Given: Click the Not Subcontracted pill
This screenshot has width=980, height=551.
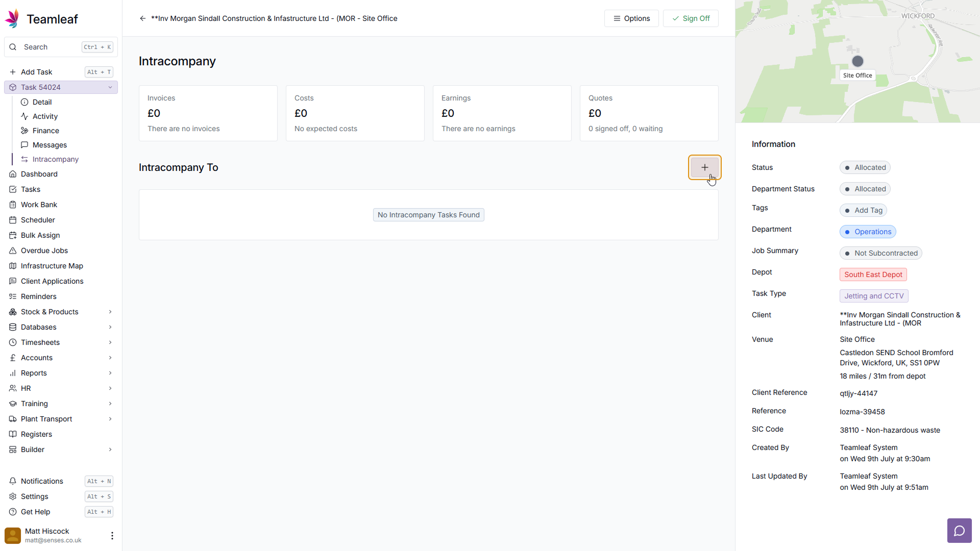Looking at the screenshot, I should click(x=880, y=253).
